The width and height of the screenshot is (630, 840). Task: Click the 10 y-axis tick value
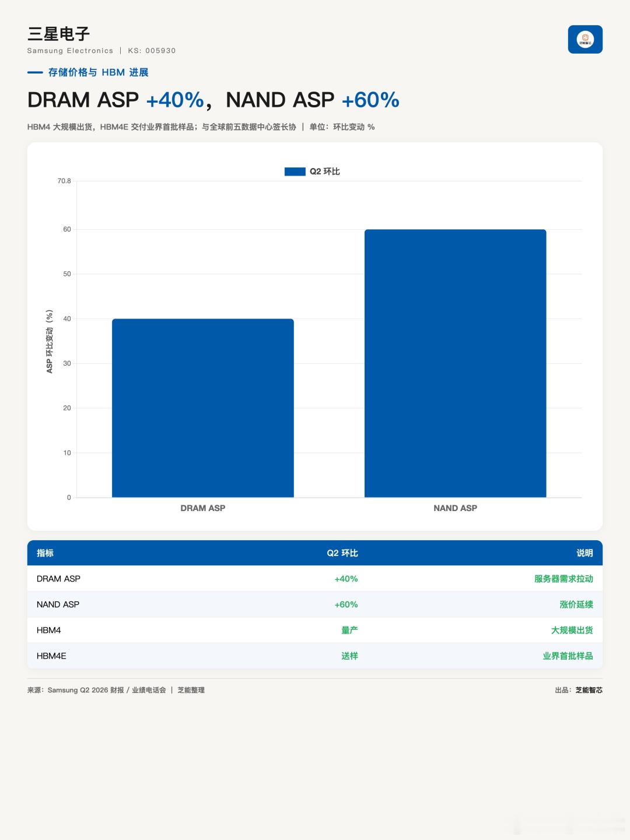pos(67,453)
